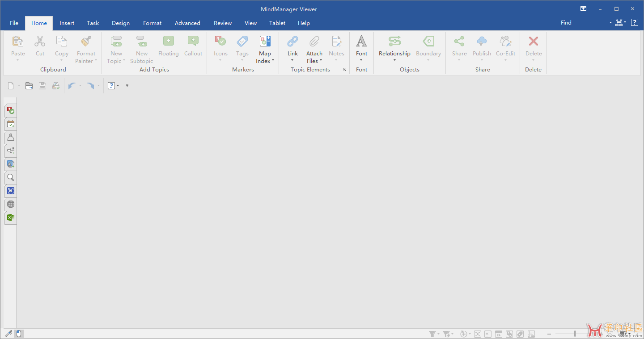Image resolution: width=644 pixels, height=339 pixels.
Task: Click the Attach Files paperclip icon
Action: point(314,42)
